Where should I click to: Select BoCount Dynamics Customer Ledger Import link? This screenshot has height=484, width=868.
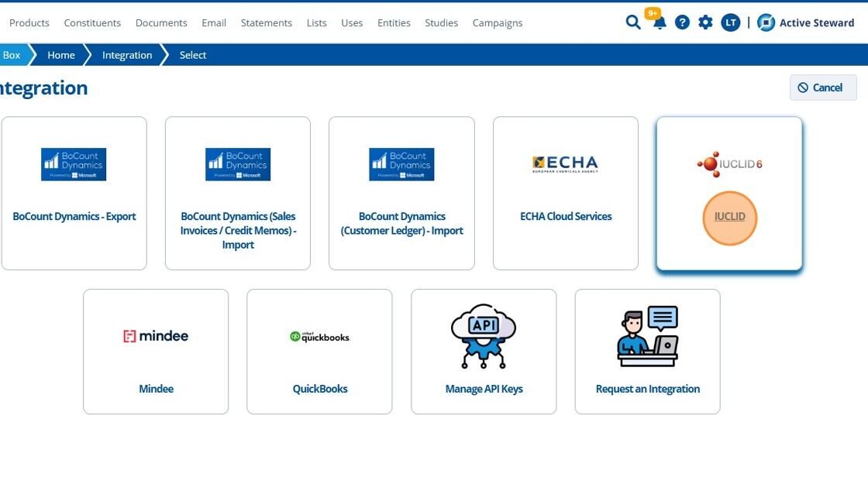(402, 224)
